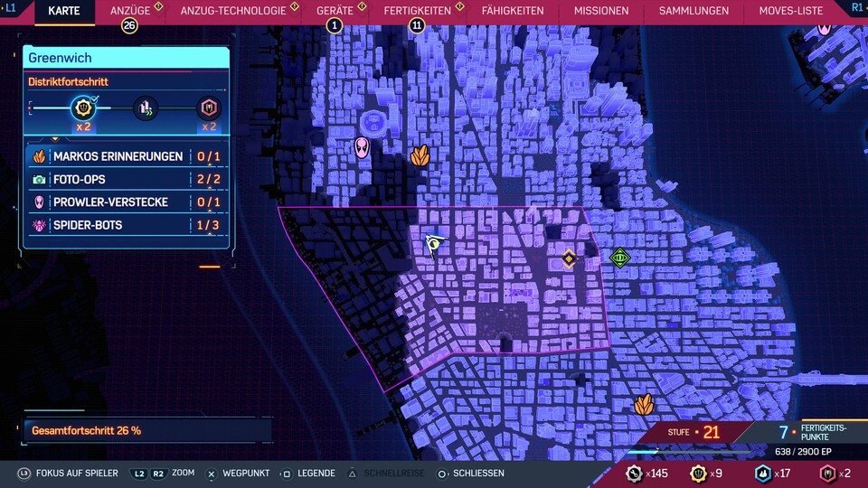868x488 pixels.
Task: Click the R2 button icon
Action: (158, 474)
